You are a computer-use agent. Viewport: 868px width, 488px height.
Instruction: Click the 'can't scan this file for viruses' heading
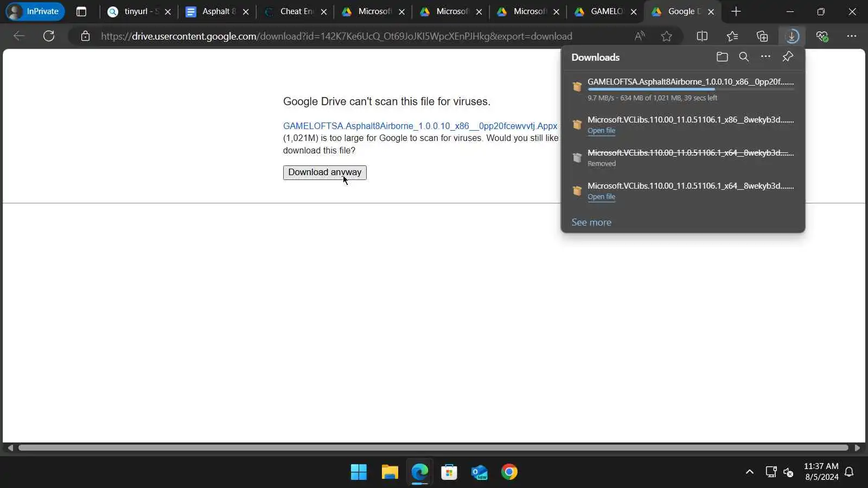(x=387, y=102)
